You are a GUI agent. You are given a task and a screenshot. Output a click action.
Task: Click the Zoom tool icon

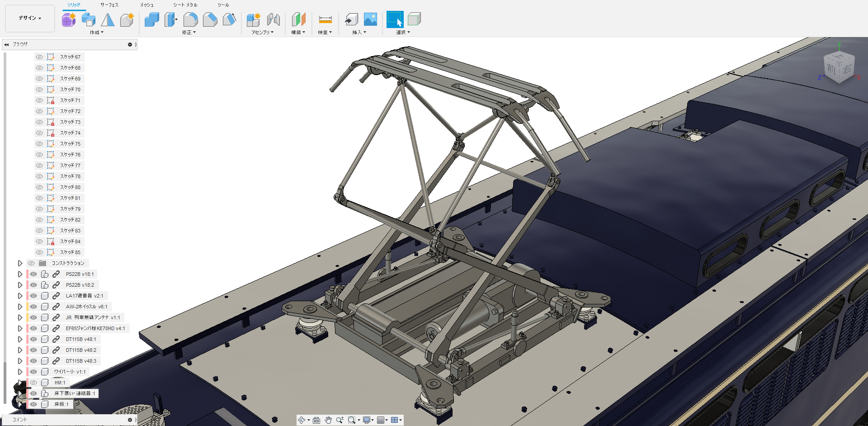point(340,420)
